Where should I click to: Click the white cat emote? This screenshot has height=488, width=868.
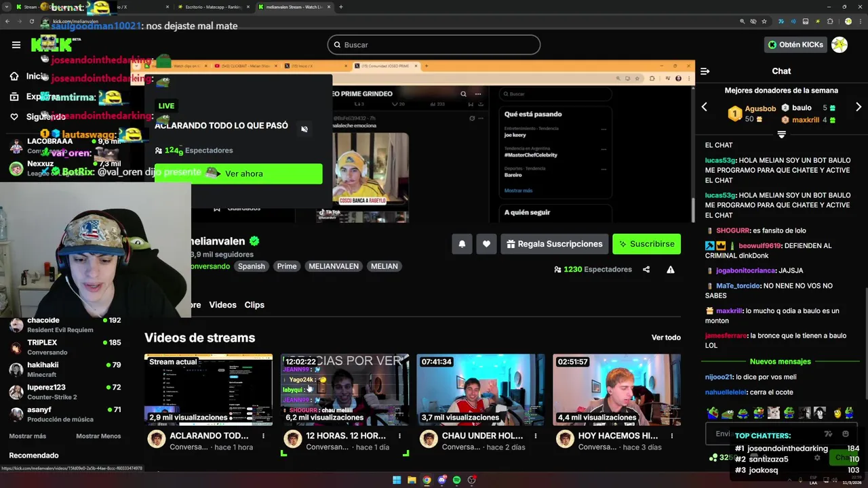click(x=774, y=413)
